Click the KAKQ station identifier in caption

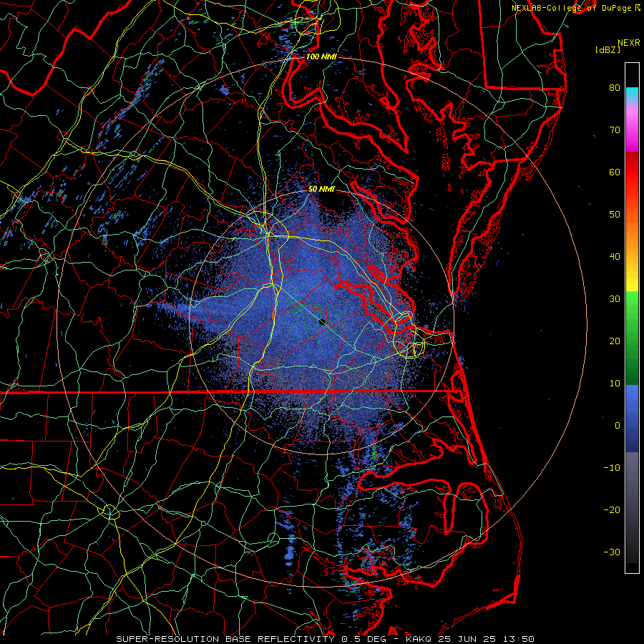pos(419,639)
